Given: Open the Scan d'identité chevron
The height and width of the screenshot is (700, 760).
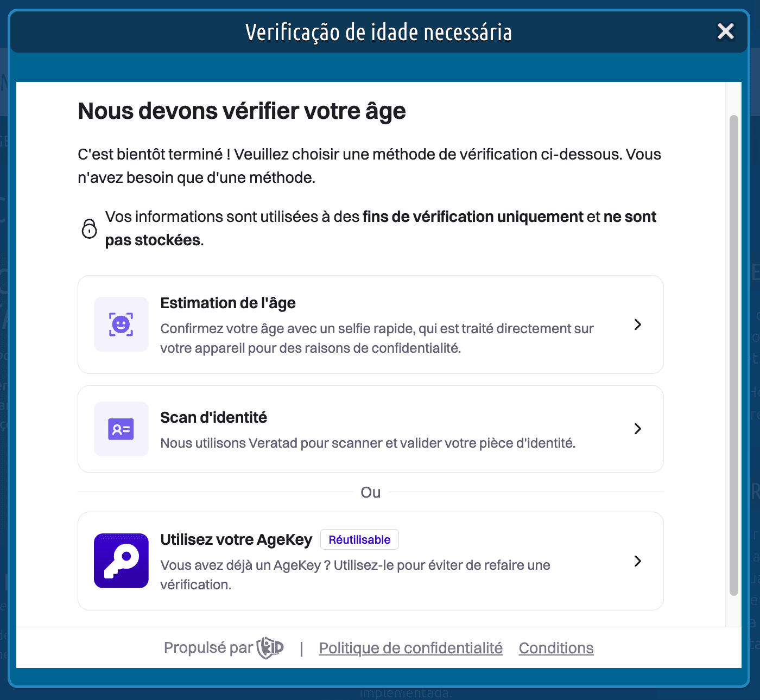Looking at the screenshot, I should click(x=638, y=429).
